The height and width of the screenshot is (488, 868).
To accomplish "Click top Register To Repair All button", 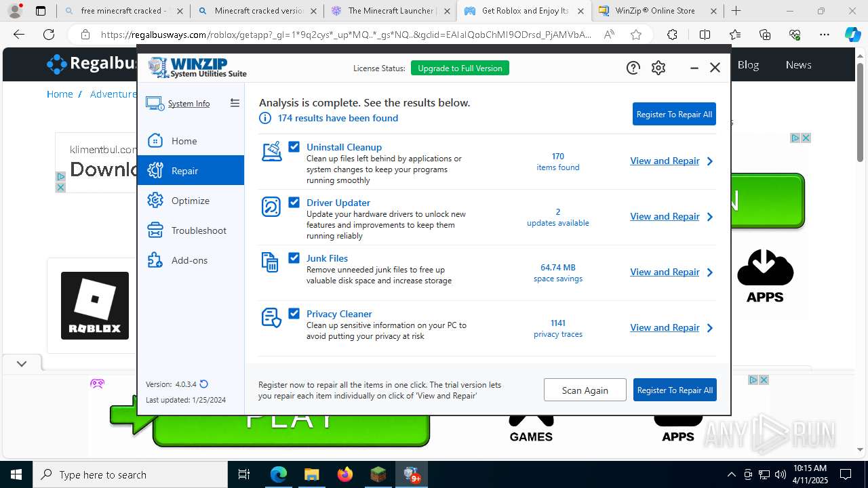I will point(674,114).
